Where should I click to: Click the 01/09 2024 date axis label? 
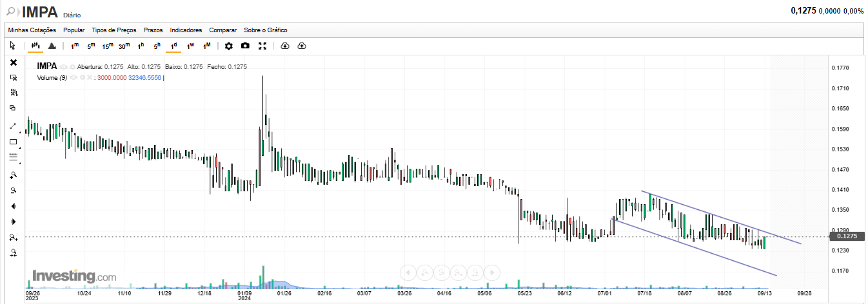(244, 296)
